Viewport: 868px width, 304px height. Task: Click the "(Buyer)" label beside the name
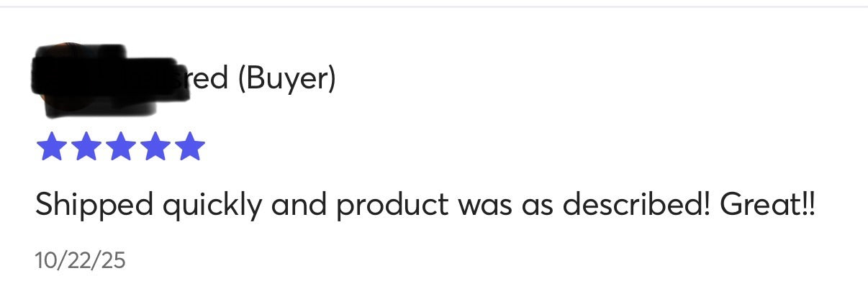(x=286, y=79)
